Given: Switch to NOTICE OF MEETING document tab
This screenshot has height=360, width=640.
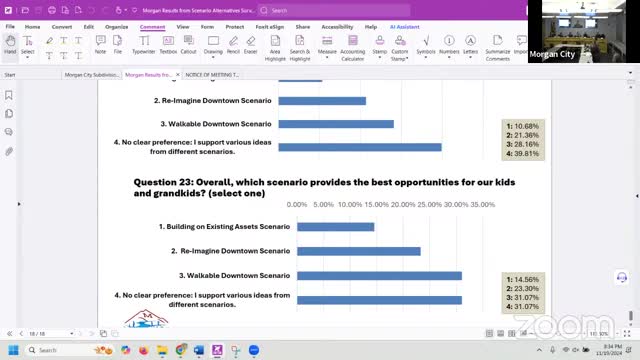Looking at the screenshot, I should [212, 75].
